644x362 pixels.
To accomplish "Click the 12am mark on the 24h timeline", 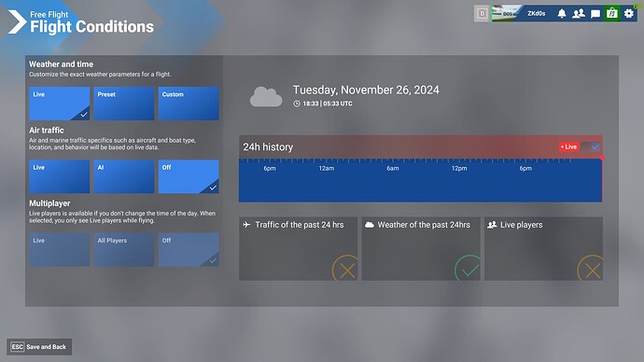I will tap(326, 168).
